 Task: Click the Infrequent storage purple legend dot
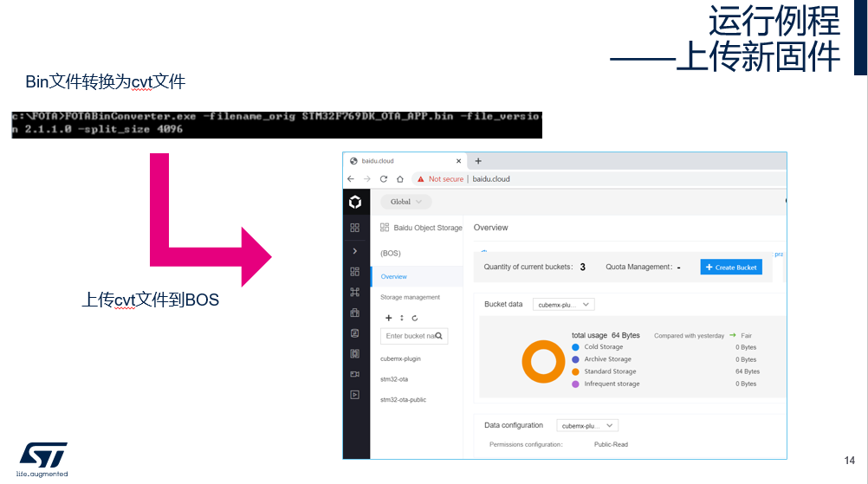[576, 384]
